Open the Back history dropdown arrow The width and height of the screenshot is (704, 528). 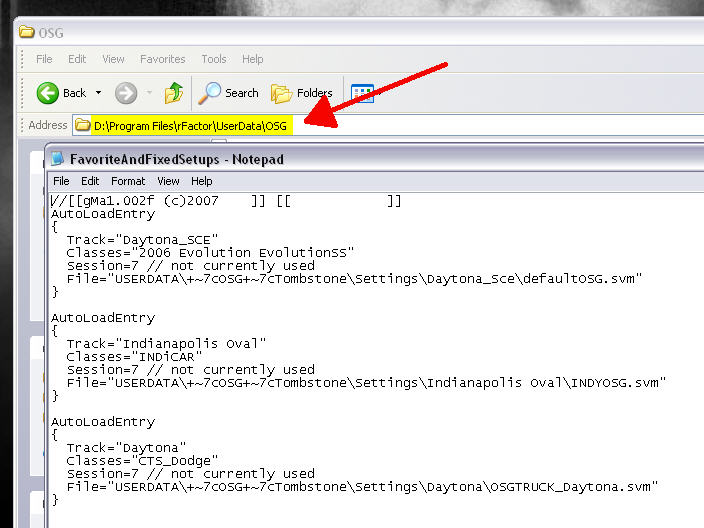[98, 93]
